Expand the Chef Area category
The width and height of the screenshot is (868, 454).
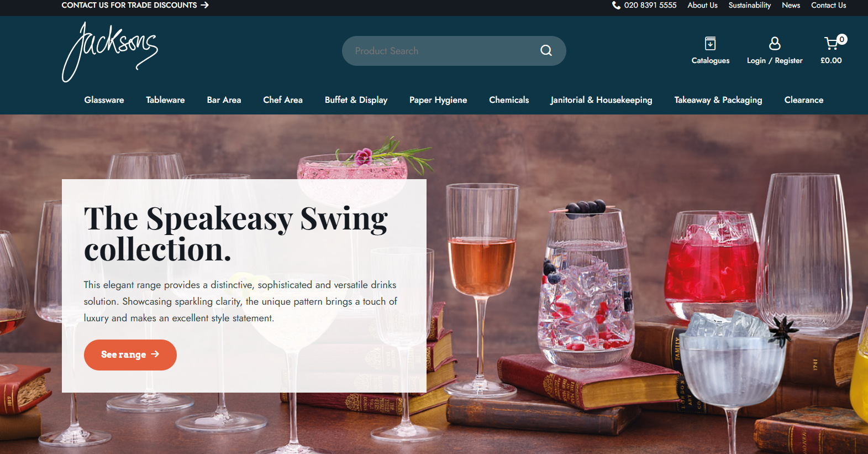tap(283, 100)
